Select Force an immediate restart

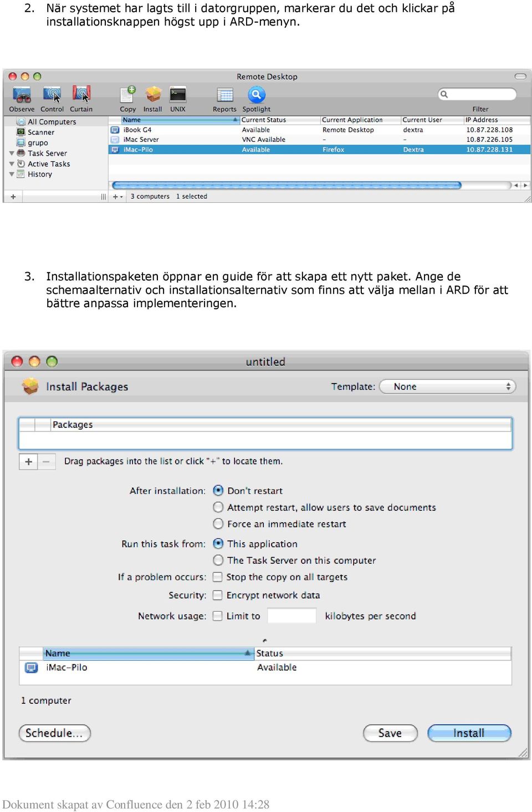click(218, 524)
